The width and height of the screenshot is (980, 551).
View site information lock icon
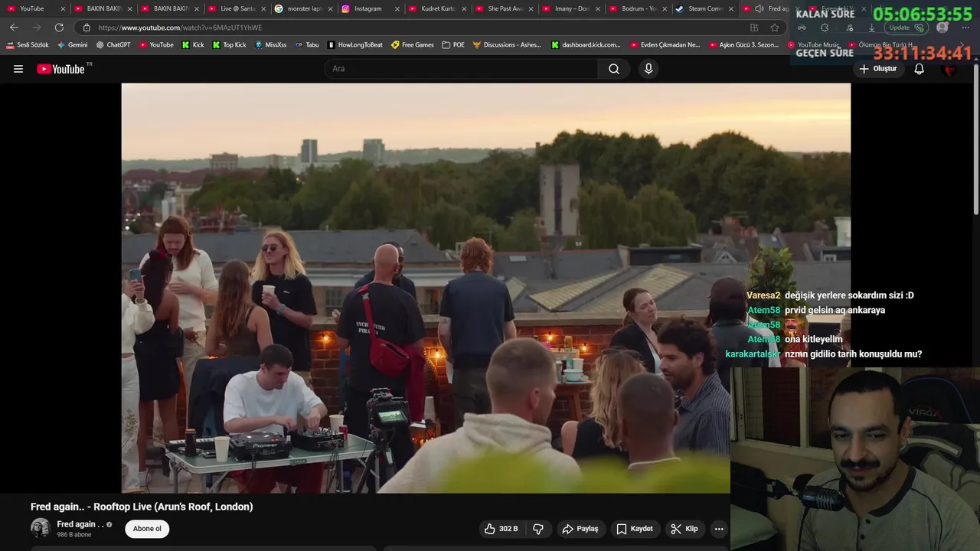point(87,28)
